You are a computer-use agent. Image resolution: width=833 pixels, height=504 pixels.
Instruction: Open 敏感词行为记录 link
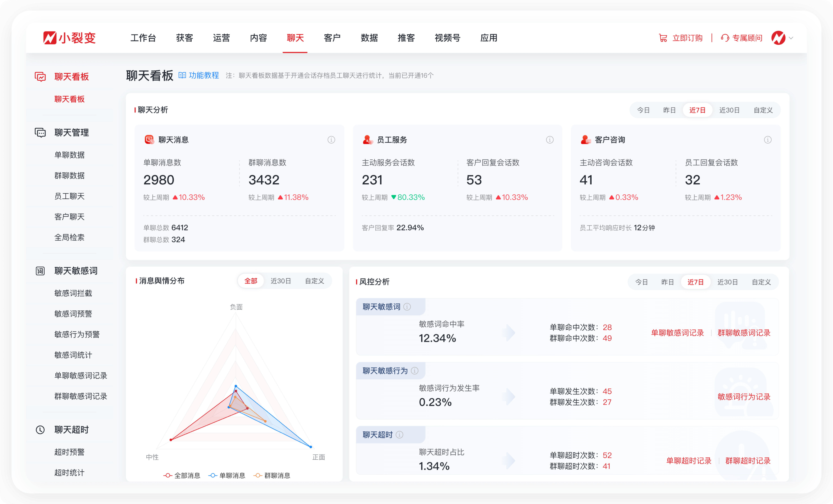pos(744,397)
